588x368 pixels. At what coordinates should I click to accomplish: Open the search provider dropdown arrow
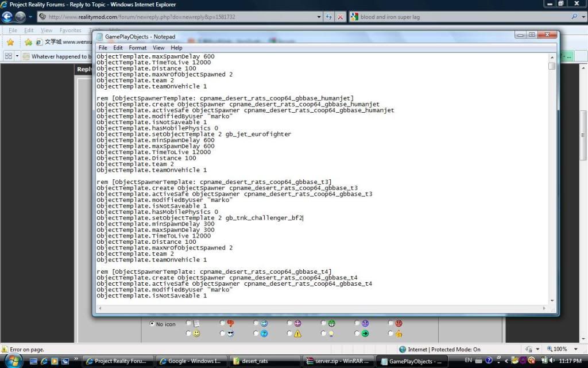coord(582,17)
